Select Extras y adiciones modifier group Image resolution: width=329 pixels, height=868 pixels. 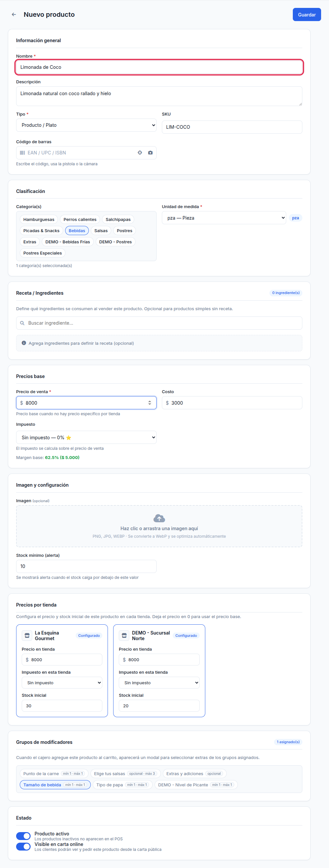pos(195,773)
